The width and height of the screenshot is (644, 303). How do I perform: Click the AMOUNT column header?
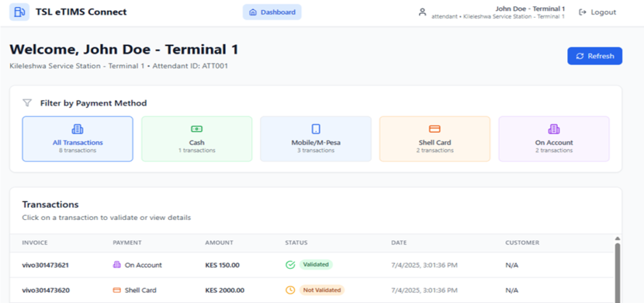click(219, 243)
